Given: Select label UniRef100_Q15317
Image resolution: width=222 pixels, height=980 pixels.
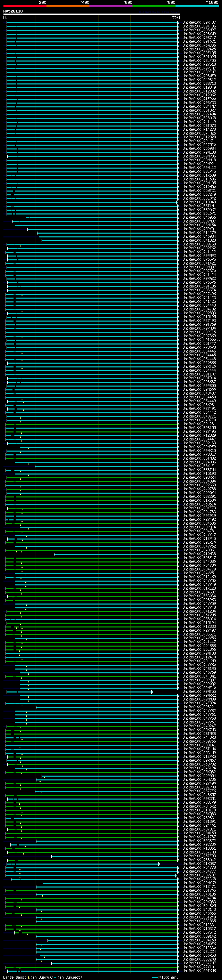Looking at the screenshot, I should pyautogui.click(x=199, y=929).
